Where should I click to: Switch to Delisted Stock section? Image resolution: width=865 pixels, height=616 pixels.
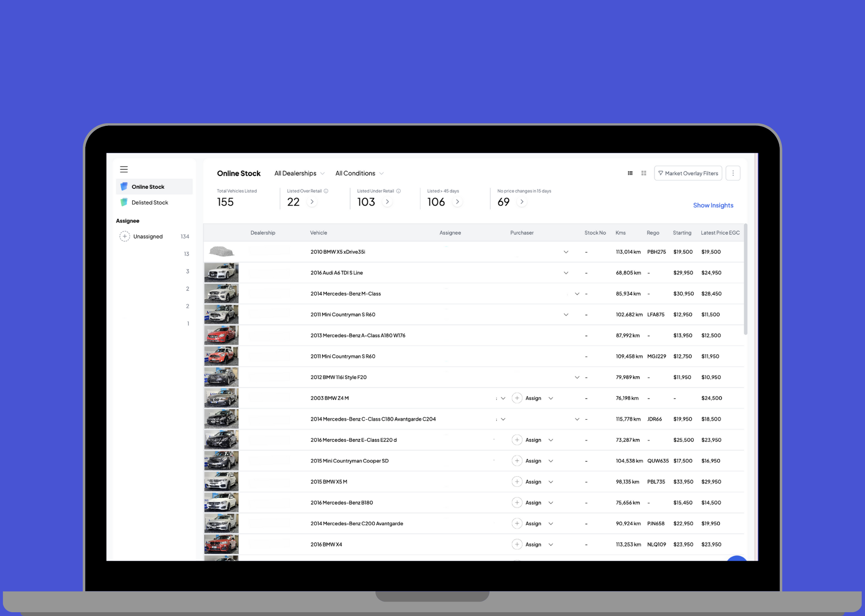pyautogui.click(x=150, y=202)
